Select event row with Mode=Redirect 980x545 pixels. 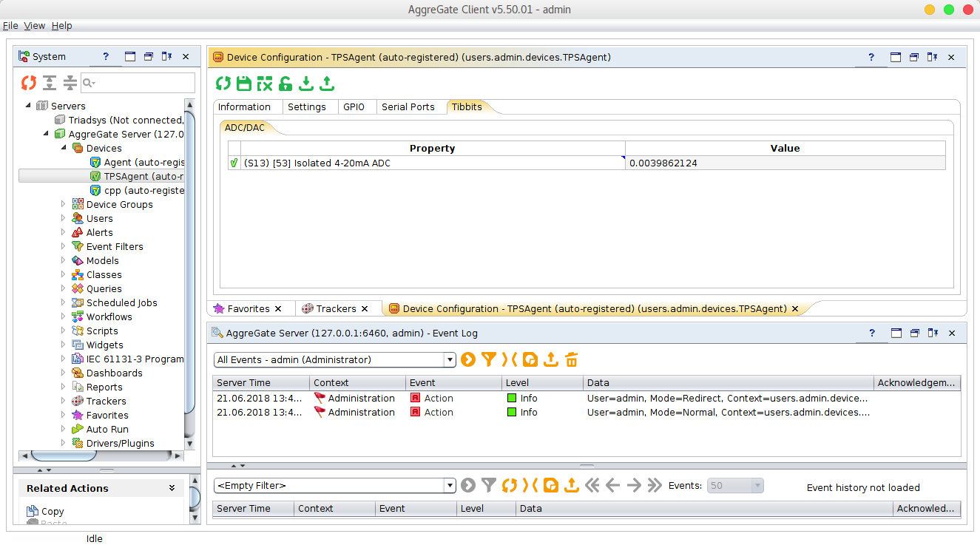(x=587, y=398)
